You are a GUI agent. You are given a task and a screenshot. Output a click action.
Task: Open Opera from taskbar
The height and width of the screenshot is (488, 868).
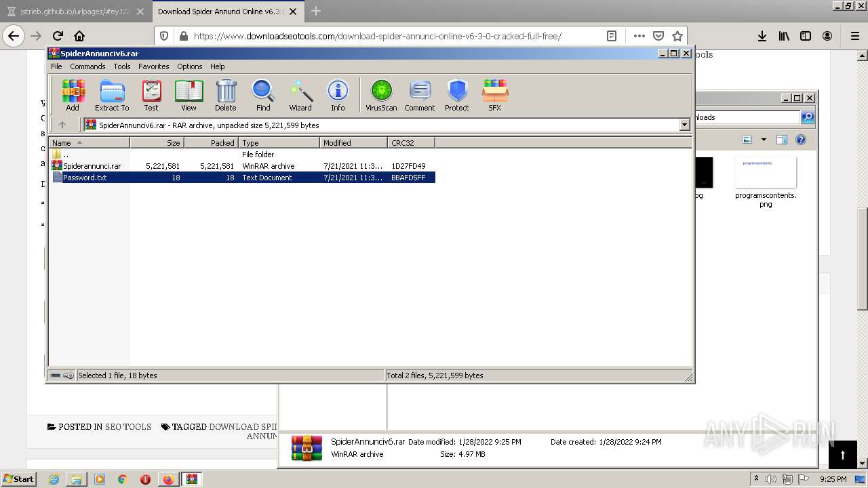click(145, 479)
